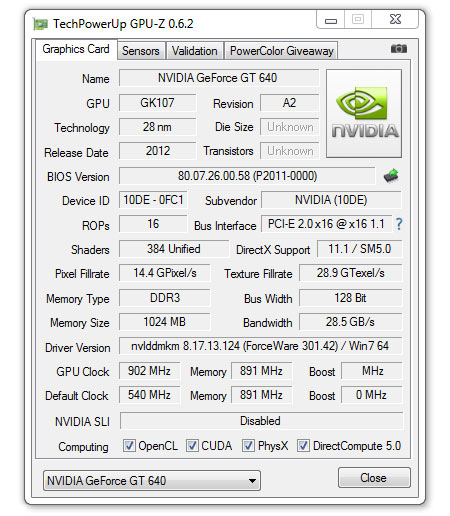
Task: Click the Default Clock Boost field 0 MHz
Action: [x=372, y=395]
